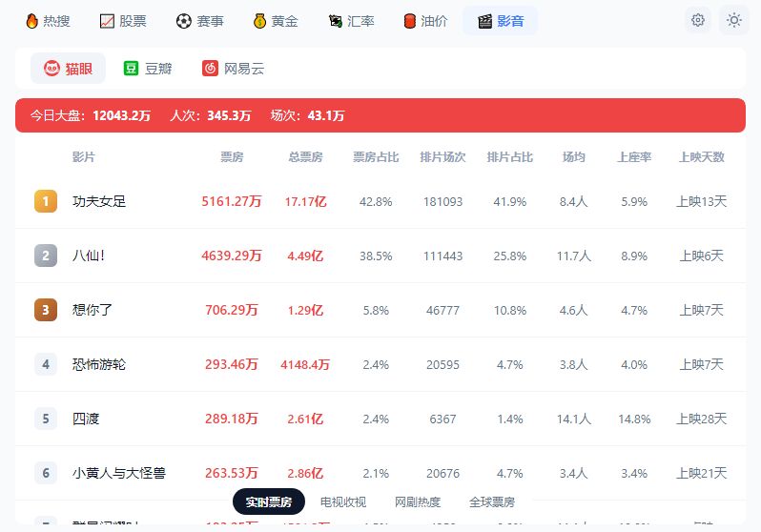Open the 热搜 flame icon tab

tap(32, 21)
